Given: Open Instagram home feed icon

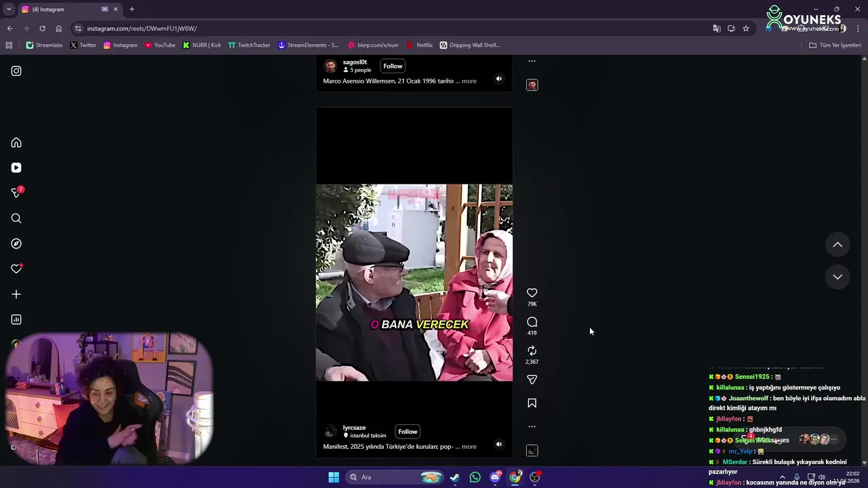Looking at the screenshot, I should click(16, 142).
